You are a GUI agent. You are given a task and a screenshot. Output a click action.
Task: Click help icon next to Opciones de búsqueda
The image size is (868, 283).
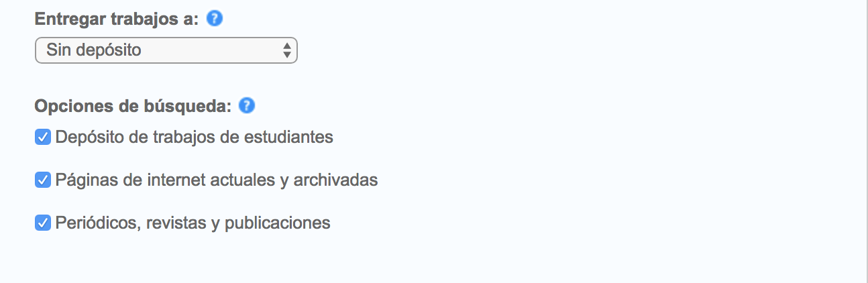point(247,105)
